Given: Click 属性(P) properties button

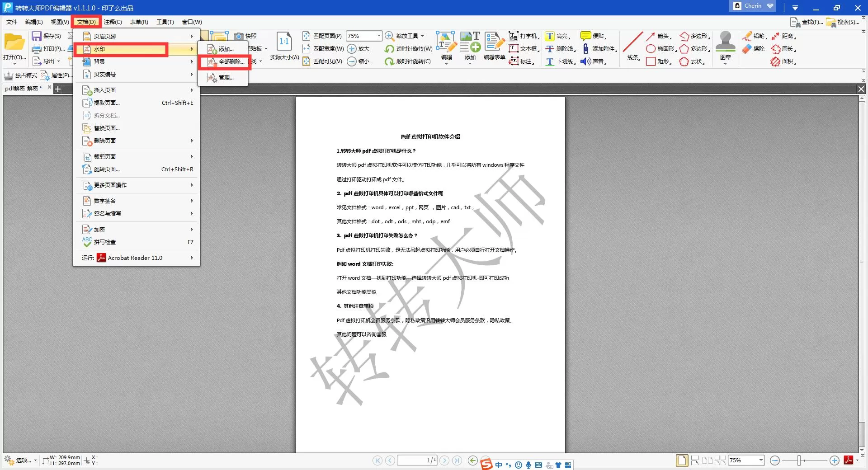Looking at the screenshot, I should [x=56, y=75].
